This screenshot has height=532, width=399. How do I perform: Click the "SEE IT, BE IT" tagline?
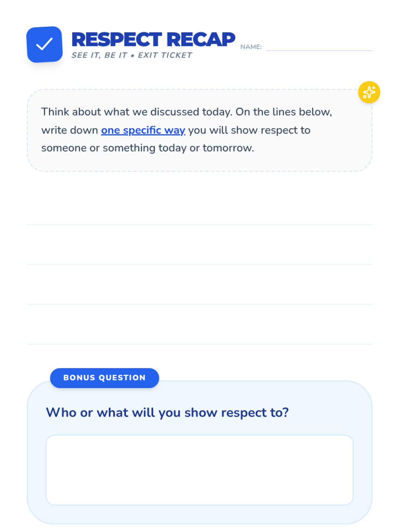[99, 55]
